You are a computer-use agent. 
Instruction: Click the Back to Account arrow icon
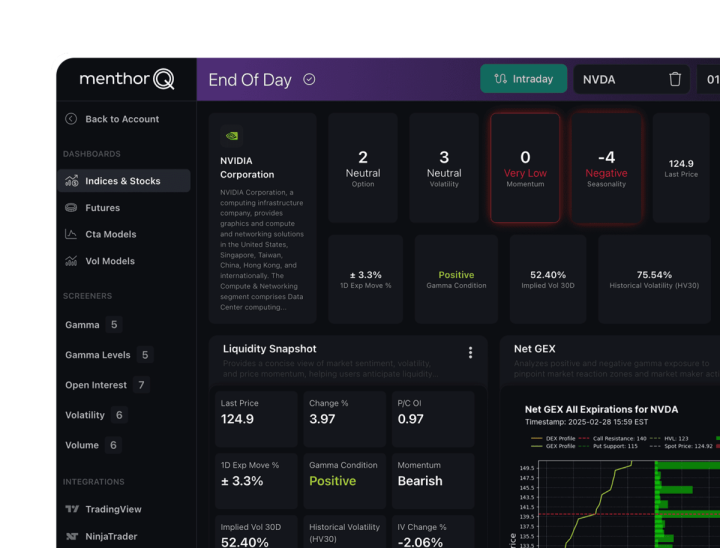tap(71, 119)
